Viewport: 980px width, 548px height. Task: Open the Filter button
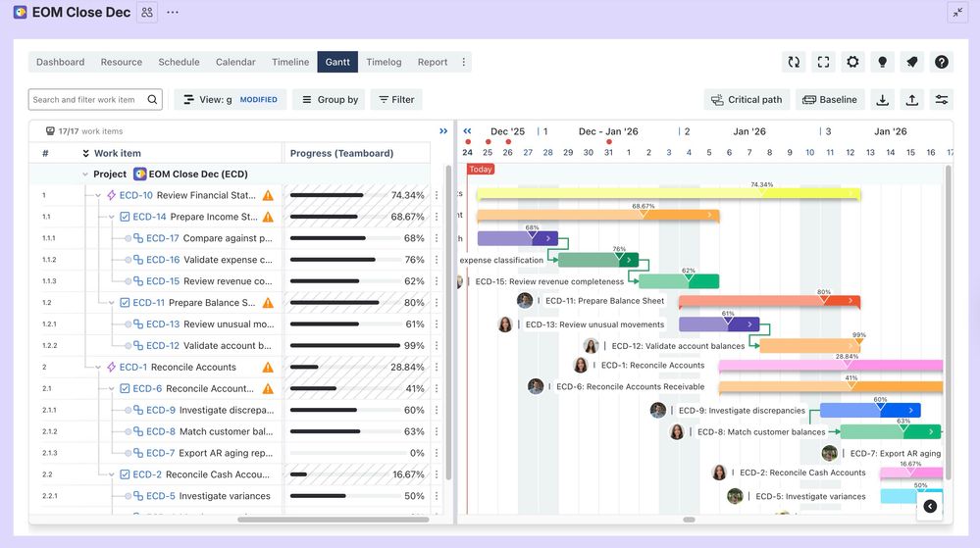click(x=397, y=99)
